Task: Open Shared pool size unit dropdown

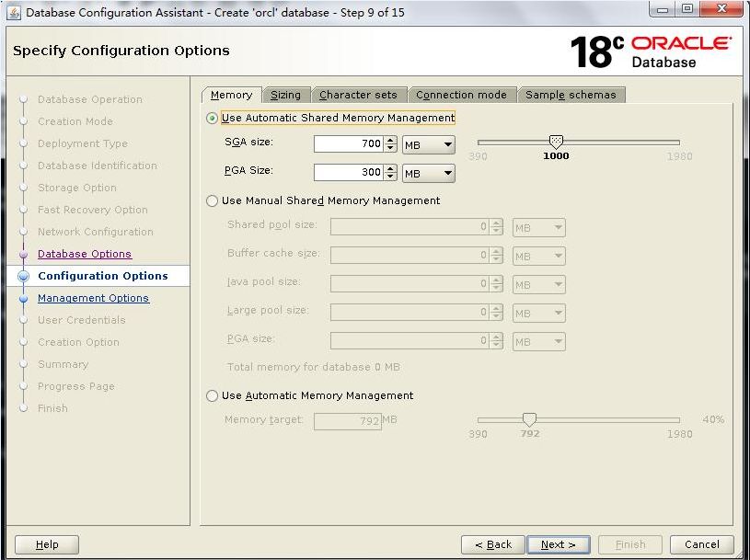Action: click(x=539, y=228)
